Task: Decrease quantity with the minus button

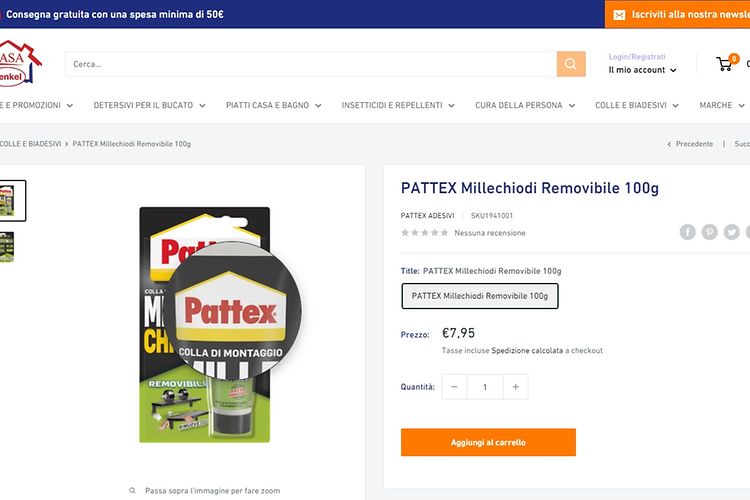Action: tap(454, 387)
